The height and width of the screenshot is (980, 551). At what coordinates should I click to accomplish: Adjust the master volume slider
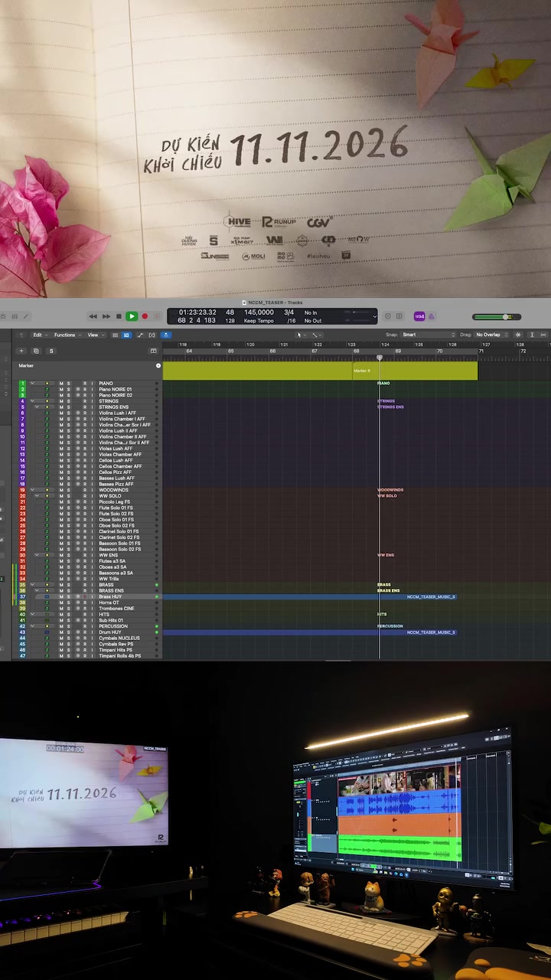[x=497, y=317]
